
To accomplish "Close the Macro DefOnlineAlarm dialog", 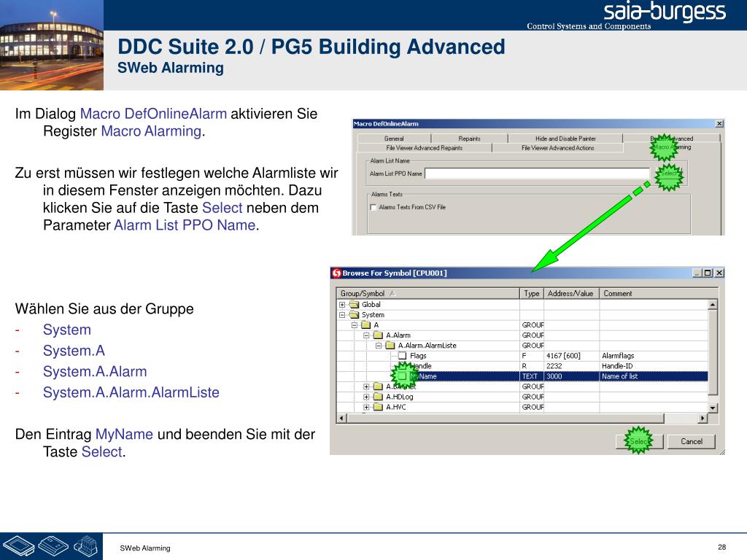I will tap(719, 124).
